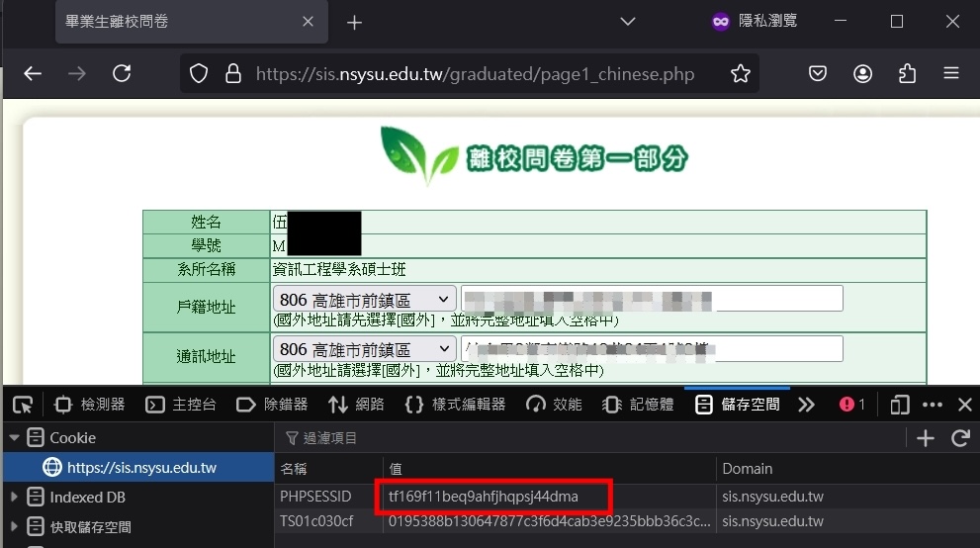Expand the Indexed DB tree node
The width and height of the screenshot is (980, 548).
click(x=14, y=498)
